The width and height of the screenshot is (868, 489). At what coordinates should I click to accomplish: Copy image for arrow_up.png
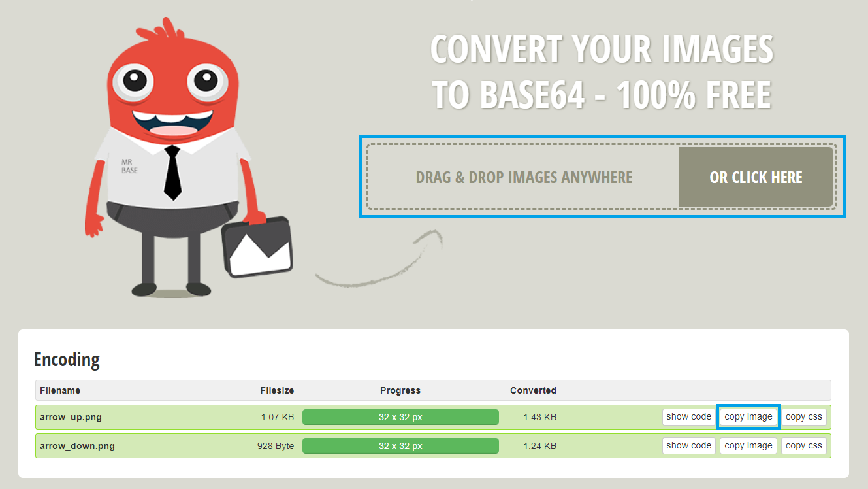click(748, 417)
